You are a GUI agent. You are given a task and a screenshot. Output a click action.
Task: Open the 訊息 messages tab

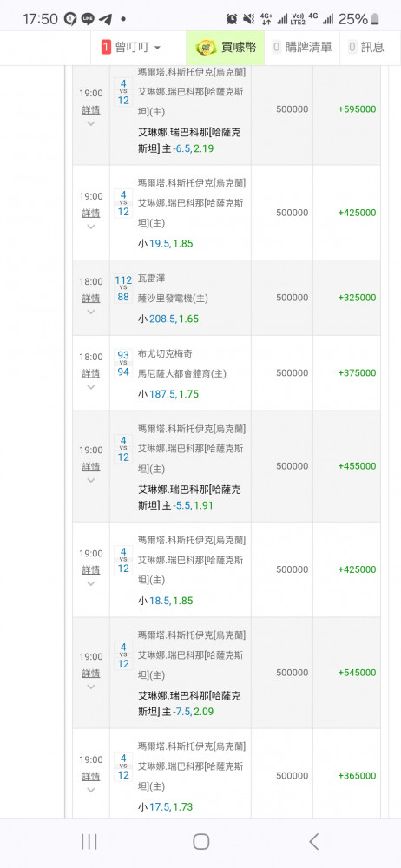click(366, 48)
